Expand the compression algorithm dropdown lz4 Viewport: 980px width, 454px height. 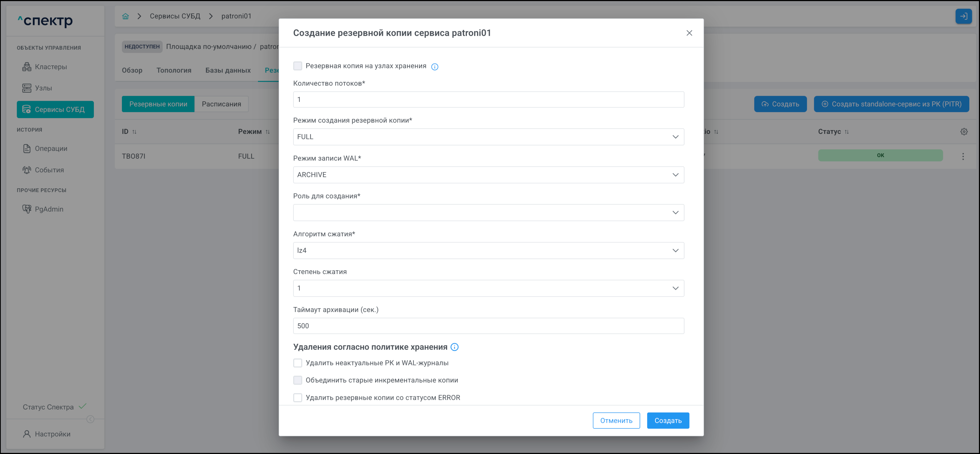coord(488,250)
